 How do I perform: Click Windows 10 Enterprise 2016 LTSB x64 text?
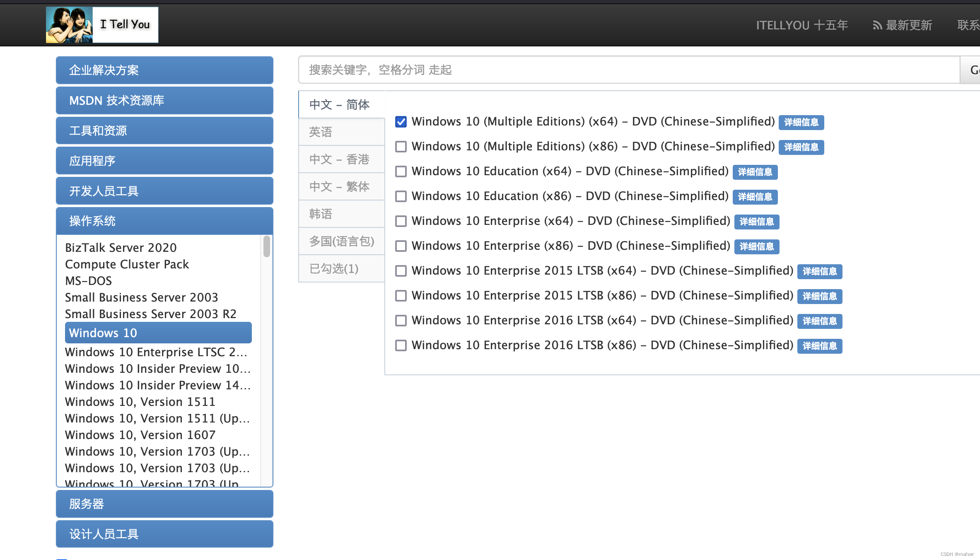(x=602, y=321)
